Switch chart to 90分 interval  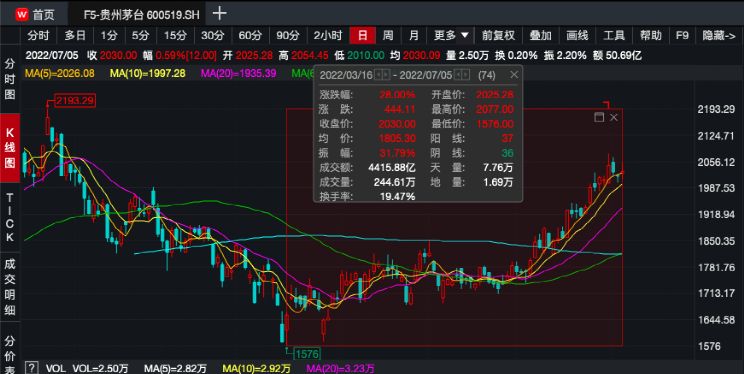(x=288, y=36)
